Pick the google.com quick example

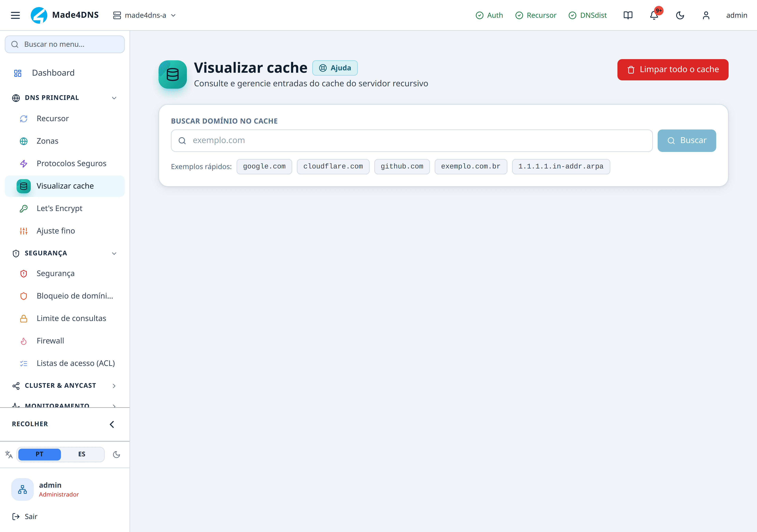264,166
